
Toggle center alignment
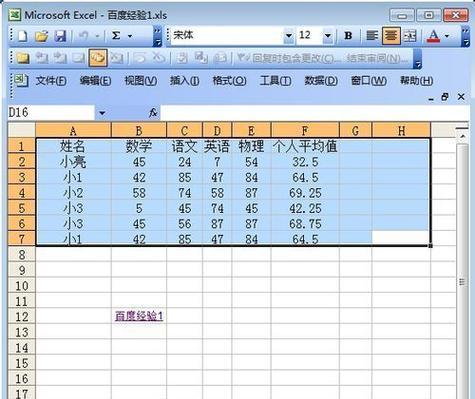pyautogui.click(x=391, y=35)
